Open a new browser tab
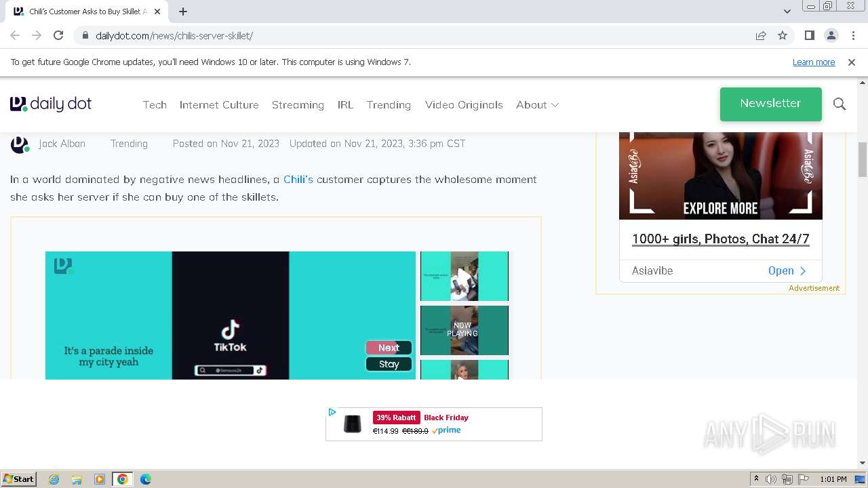This screenshot has height=488, width=868. click(183, 12)
